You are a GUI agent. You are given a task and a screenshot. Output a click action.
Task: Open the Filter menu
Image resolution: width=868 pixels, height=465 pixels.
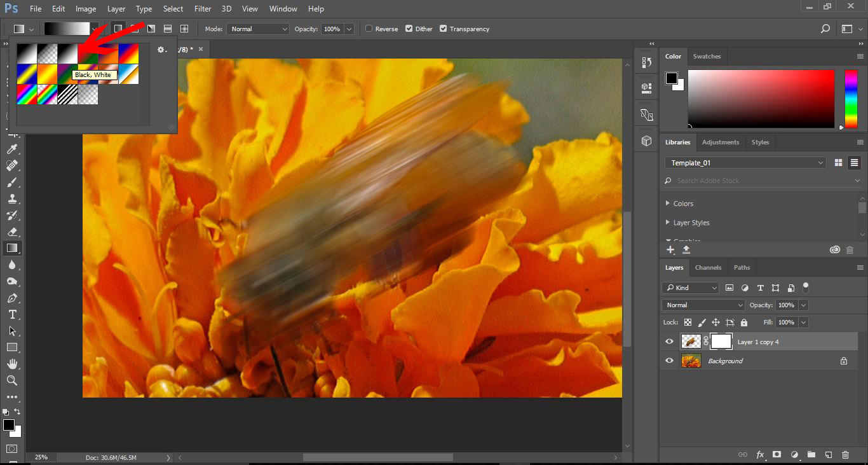pos(203,9)
